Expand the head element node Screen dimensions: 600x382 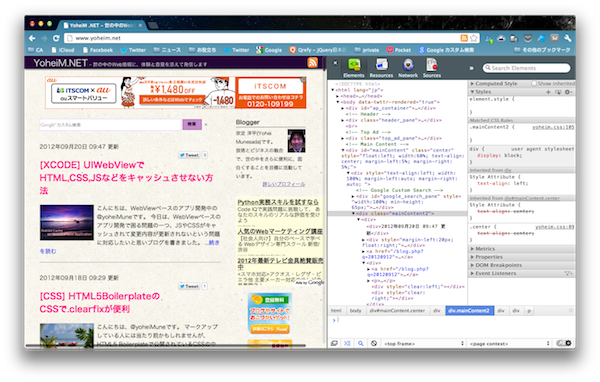[x=338, y=96]
